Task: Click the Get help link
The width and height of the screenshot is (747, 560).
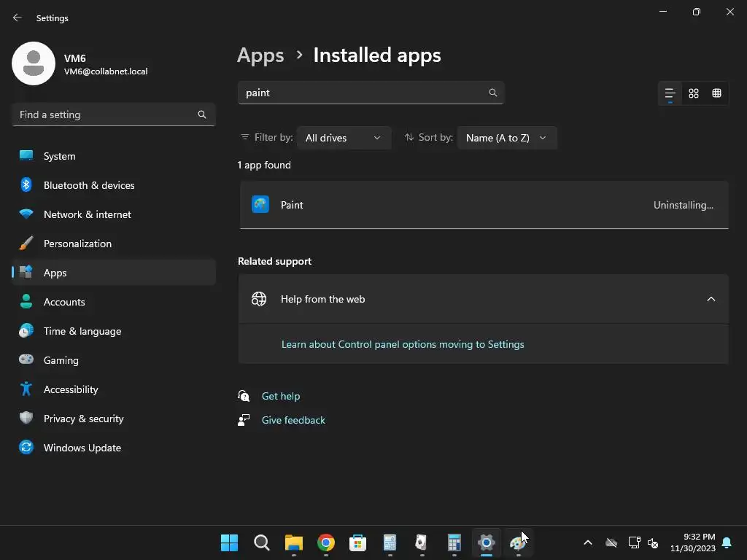Action: (x=281, y=396)
